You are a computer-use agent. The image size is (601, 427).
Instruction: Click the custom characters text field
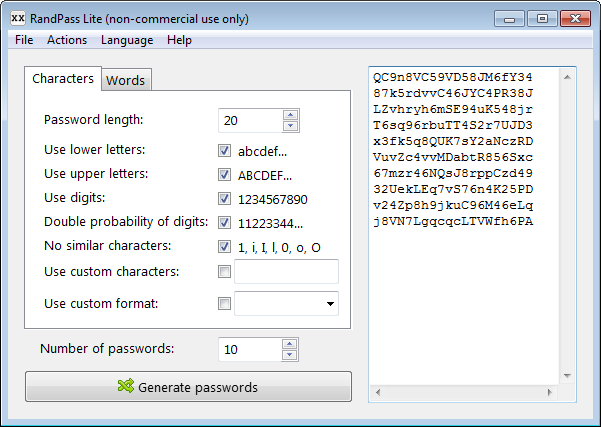pos(286,271)
